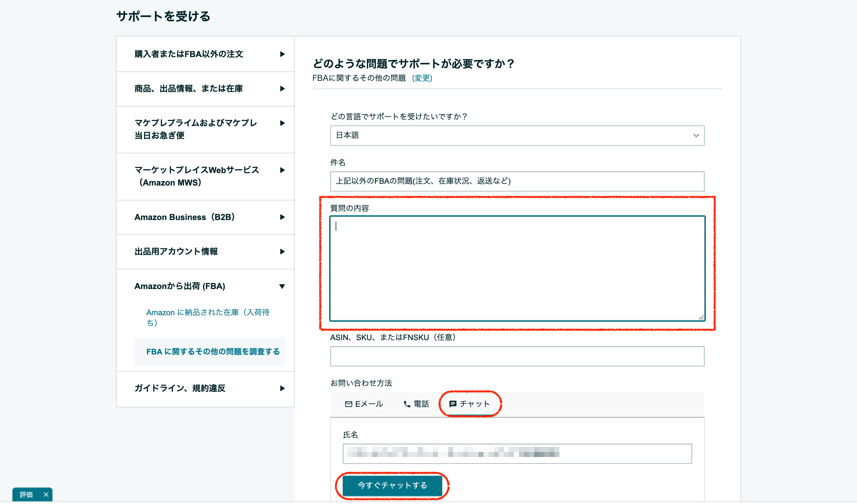Click the 件名 input field

517,181
